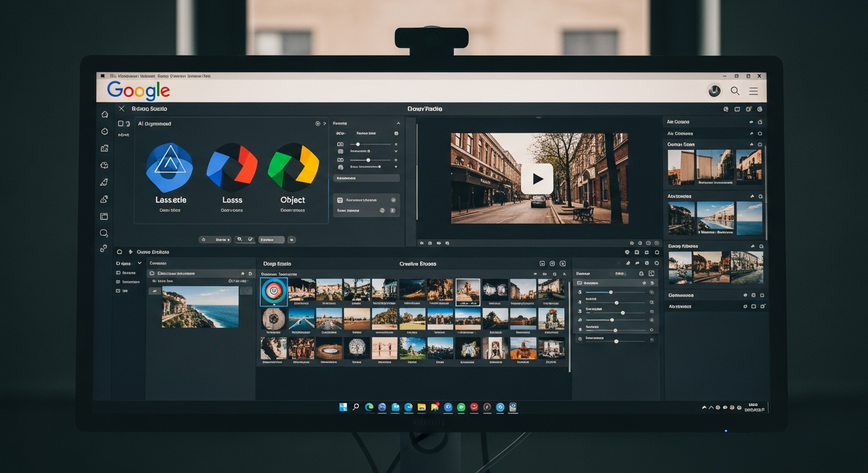
Task: Open the hamburger menu in the Google header
Action: pyautogui.click(x=753, y=91)
